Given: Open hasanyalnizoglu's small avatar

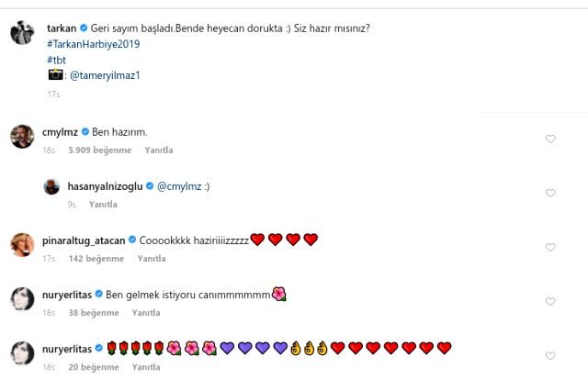Looking at the screenshot, I should (x=51, y=186).
